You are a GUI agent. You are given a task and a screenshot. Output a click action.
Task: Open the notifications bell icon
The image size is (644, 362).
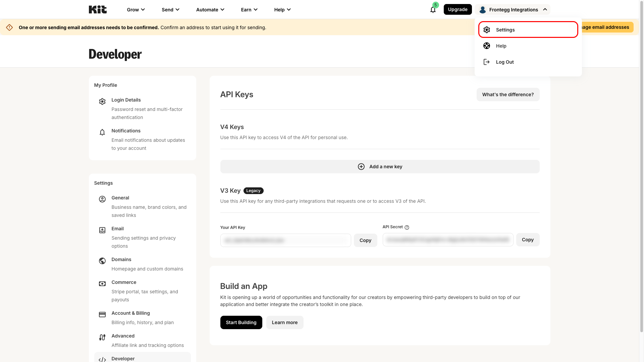[x=433, y=10]
